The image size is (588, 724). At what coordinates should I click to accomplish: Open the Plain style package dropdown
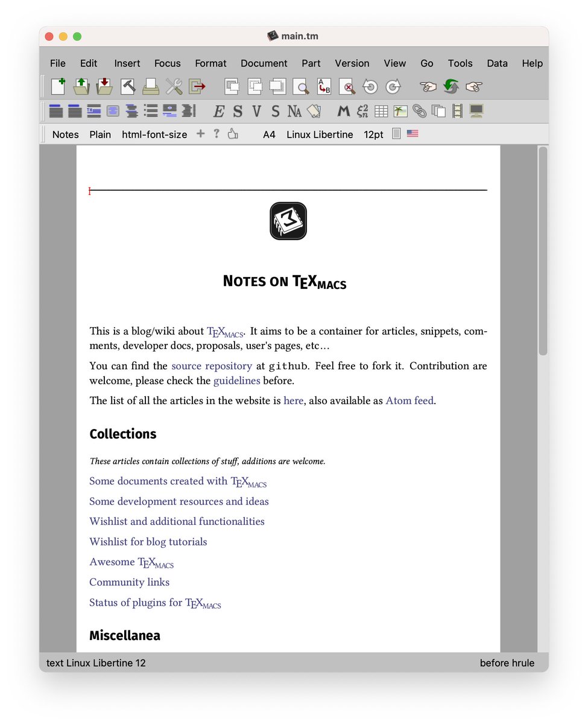click(x=100, y=135)
